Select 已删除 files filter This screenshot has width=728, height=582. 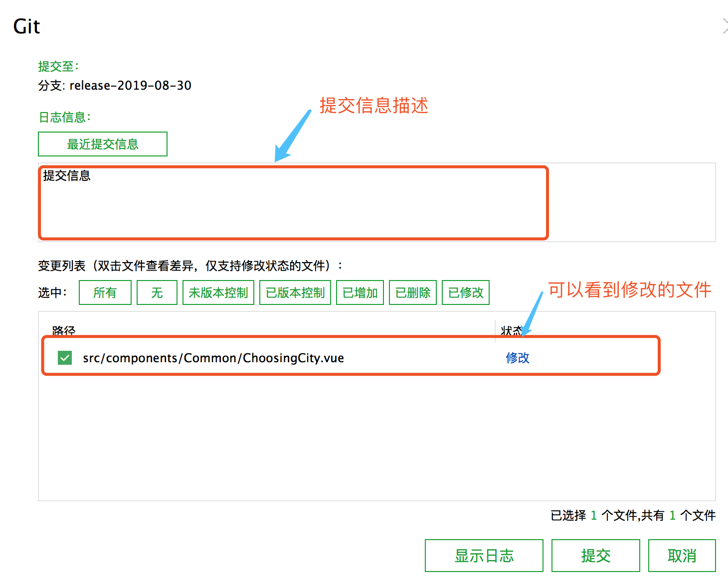(413, 292)
